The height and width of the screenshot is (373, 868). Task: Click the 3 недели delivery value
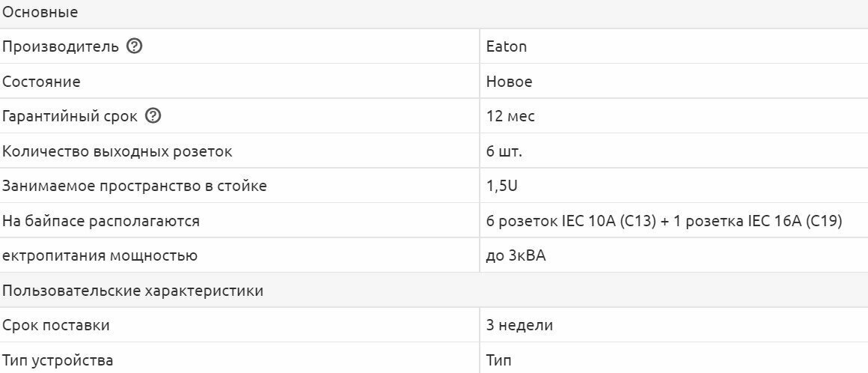click(x=519, y=326)
